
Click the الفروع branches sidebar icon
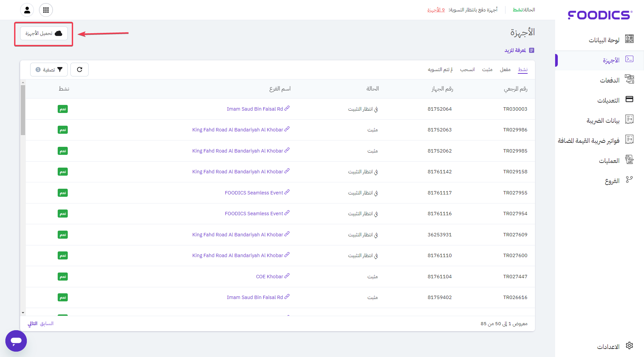(629, 180)
